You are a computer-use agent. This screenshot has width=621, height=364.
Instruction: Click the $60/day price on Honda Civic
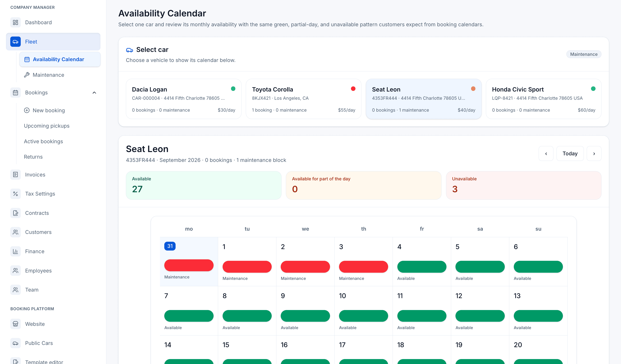(586, 110)
